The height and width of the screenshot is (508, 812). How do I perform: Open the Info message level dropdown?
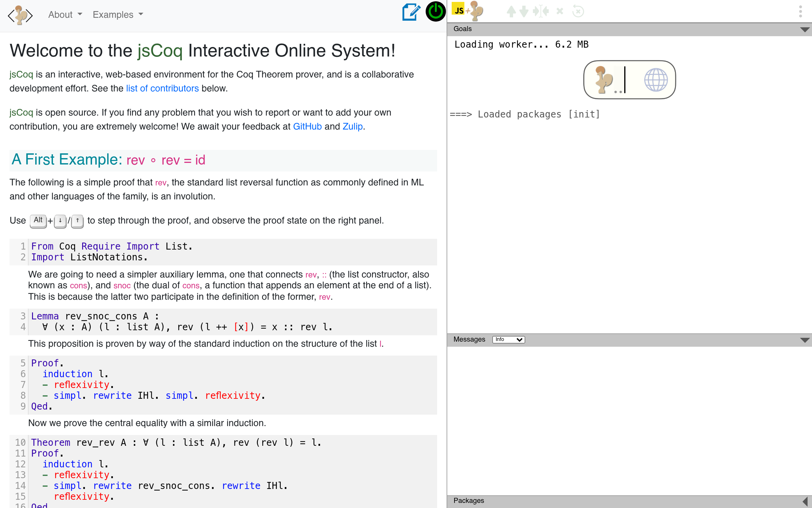[508, 339]
